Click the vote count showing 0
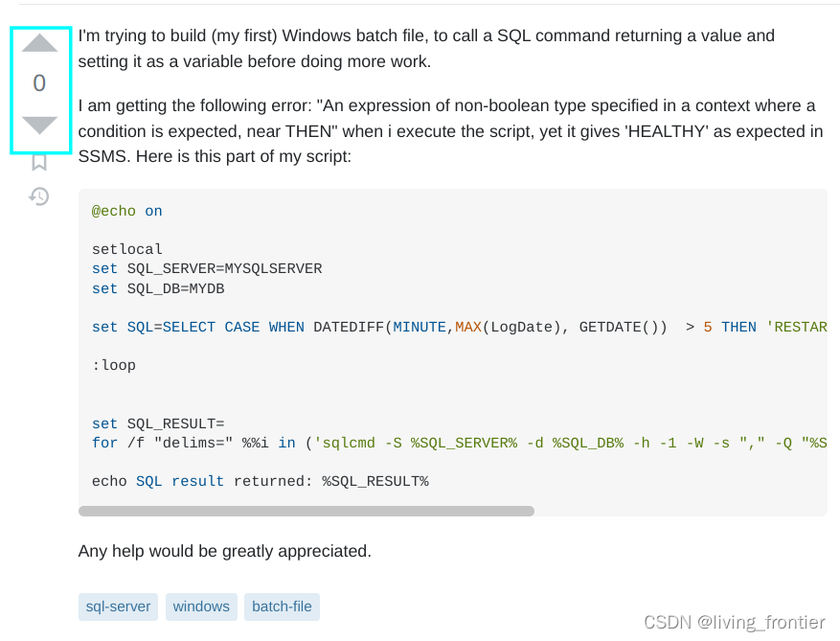 (x=39, y=83)
